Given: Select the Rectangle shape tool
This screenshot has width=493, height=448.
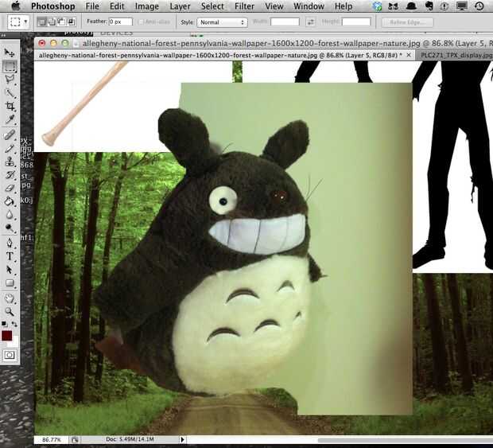Looking at the screenshot, I should click(x=10, y=283).
